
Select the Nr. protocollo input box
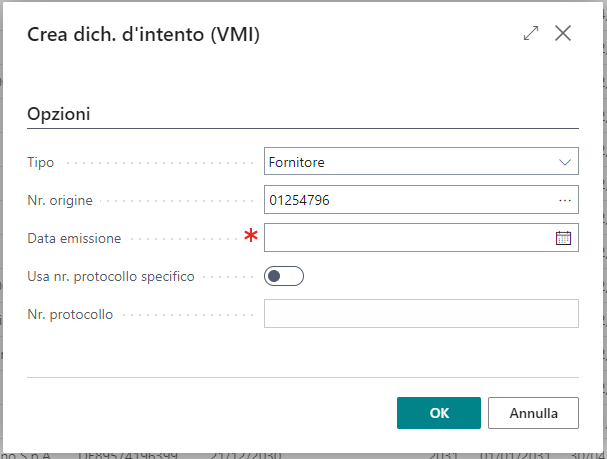(x=421, y=314)
